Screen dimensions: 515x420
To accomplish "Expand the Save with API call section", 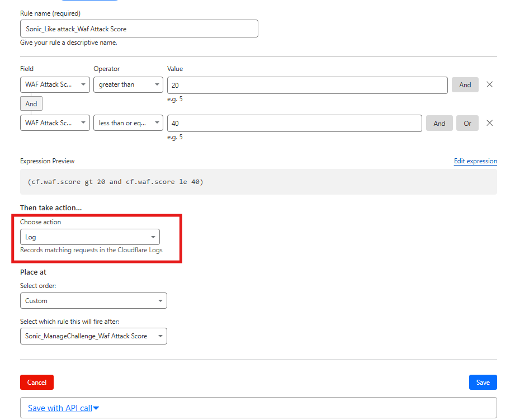I will (x=63, y=408).
